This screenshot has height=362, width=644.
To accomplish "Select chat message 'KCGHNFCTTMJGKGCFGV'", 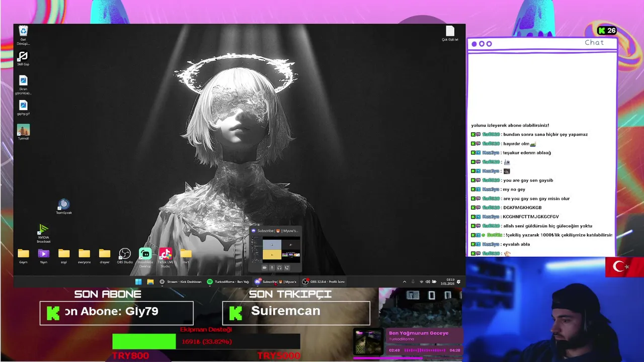I will point(531,217).
